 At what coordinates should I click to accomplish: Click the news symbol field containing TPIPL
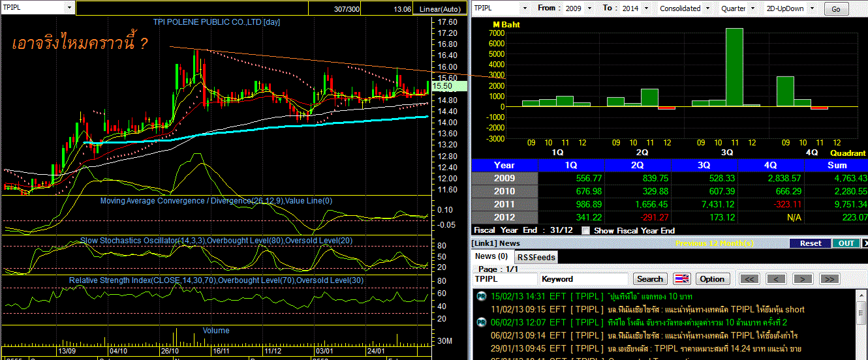pyautogui.click(x=505, y=278)
